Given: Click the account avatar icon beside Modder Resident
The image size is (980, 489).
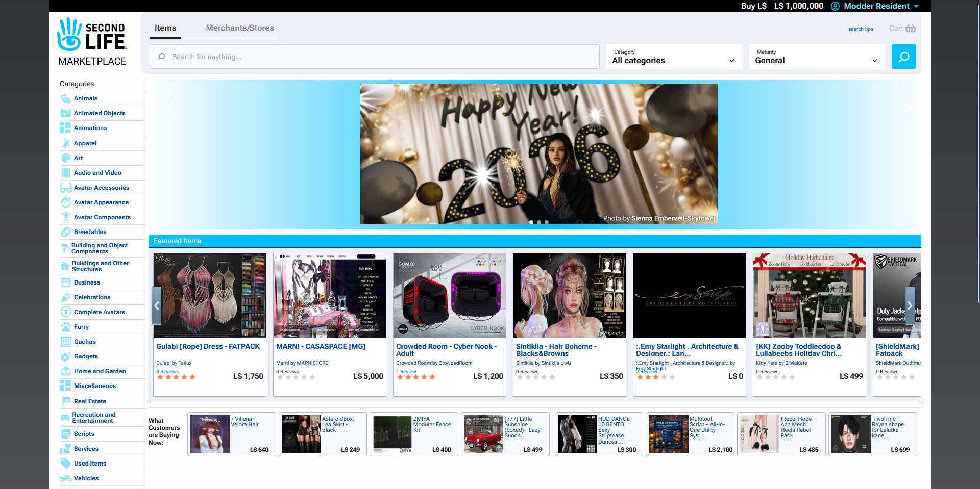Looking at the screenshot, I should pos(835,6).
